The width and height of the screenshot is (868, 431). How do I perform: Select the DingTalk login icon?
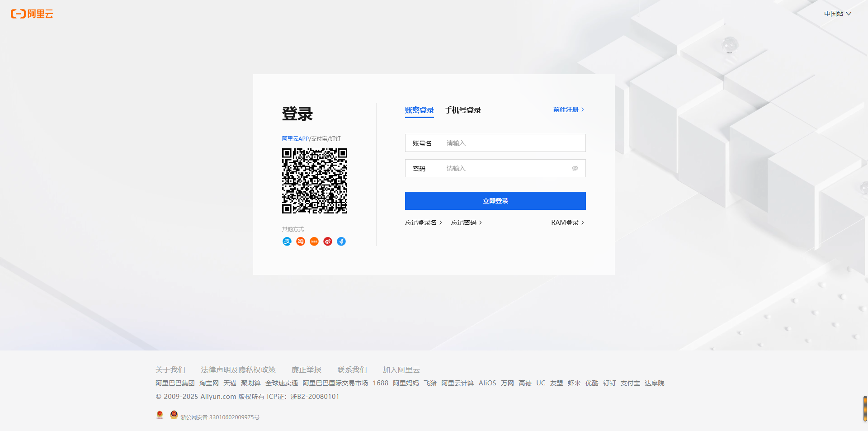pos(341,241)
